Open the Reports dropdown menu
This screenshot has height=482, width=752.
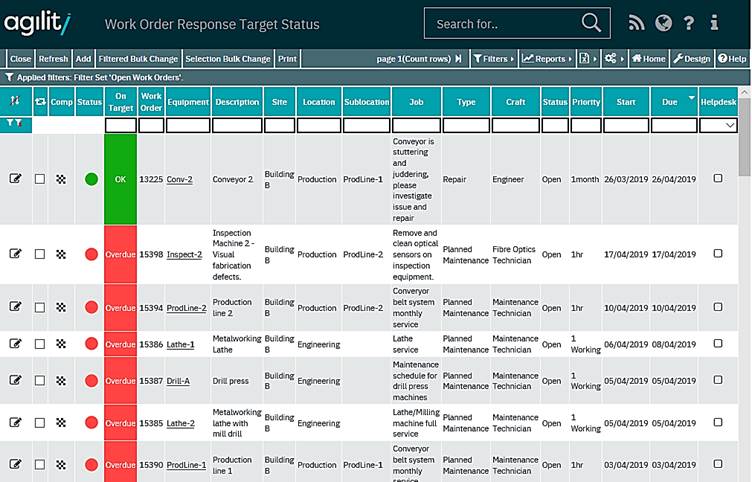tap(547, 59)
